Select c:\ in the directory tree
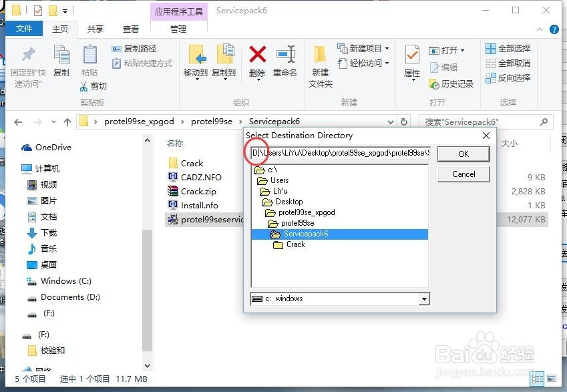The width and height of the screenshot is (567, 392). coord(266,170)
